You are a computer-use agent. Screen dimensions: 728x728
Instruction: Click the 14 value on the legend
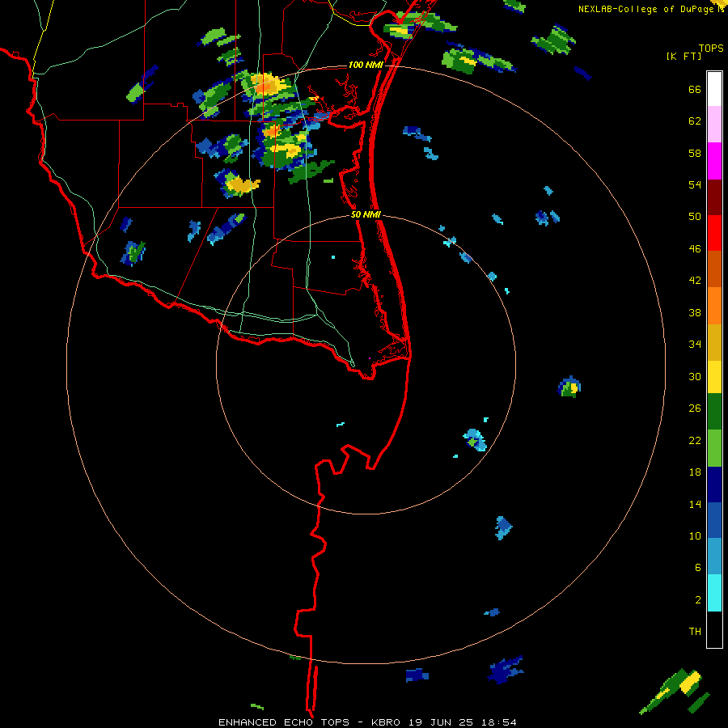695,504
